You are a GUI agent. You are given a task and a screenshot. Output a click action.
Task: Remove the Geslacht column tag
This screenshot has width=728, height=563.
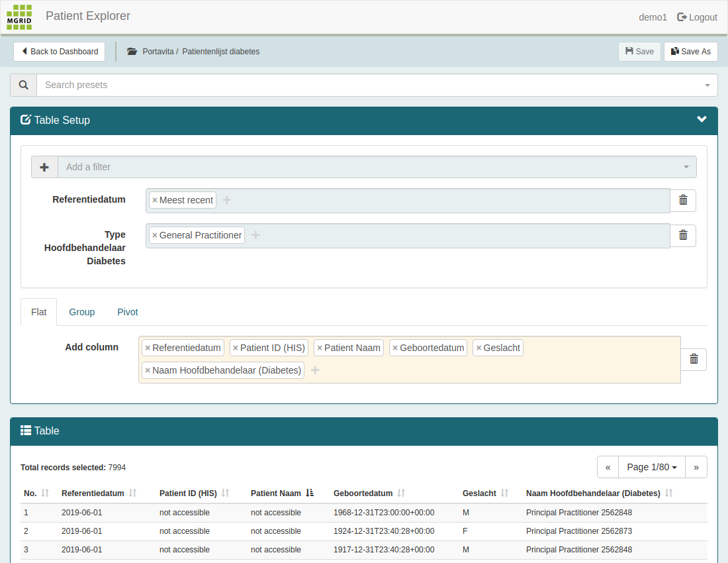tap(478, 348)
